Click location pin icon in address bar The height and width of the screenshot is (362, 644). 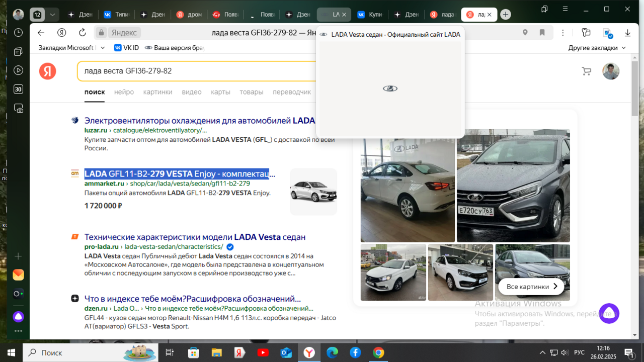525,33
